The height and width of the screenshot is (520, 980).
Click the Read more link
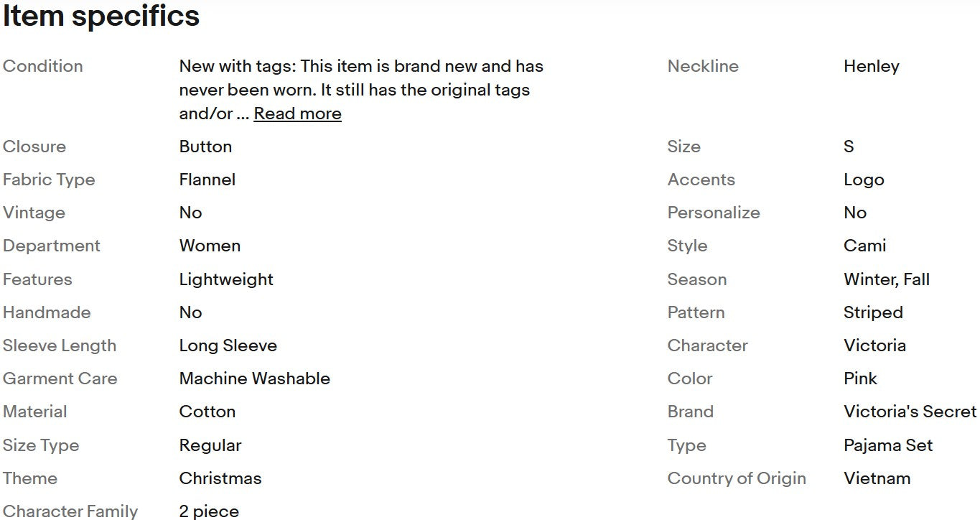pyautogui.click(x=297, y=113)
